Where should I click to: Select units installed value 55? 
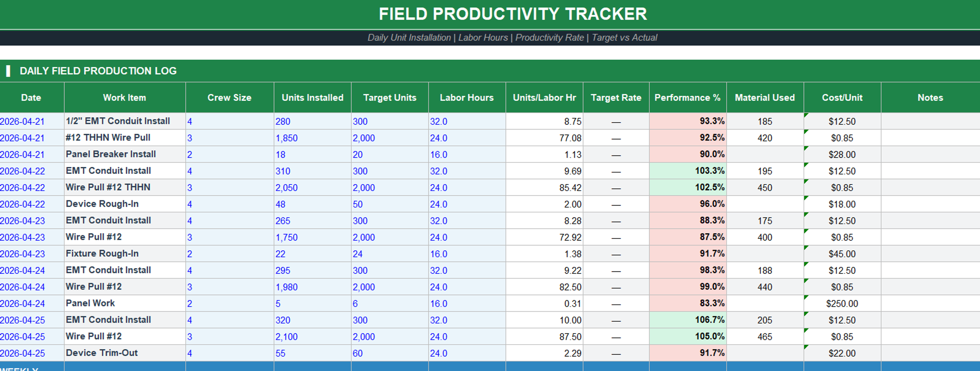point(313,353)
